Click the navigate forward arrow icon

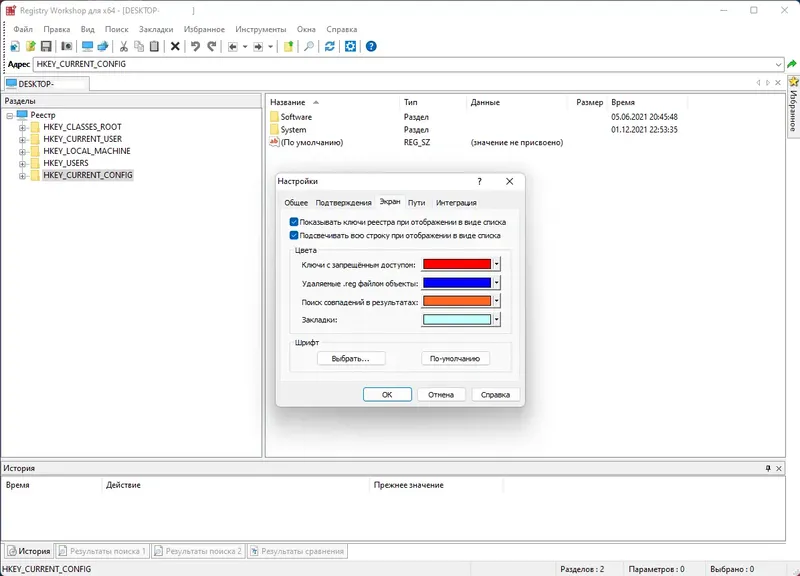tap(258, 46)
